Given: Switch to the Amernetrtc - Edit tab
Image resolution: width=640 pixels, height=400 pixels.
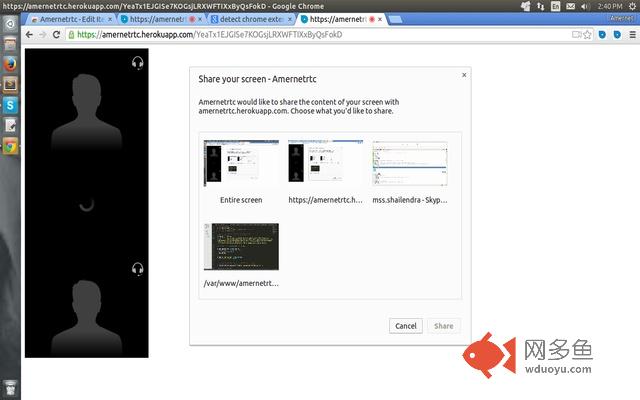Looking at the screenshot, I should 72,19.
